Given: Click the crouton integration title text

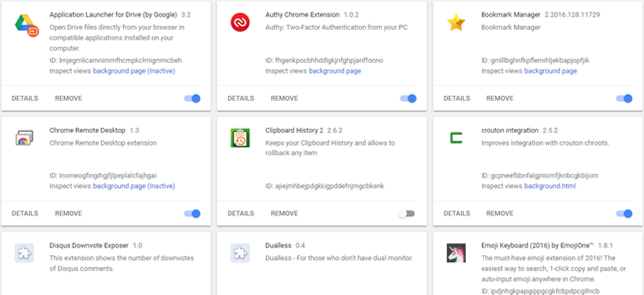Looking at the screenshot, I should tap(509, 130).
